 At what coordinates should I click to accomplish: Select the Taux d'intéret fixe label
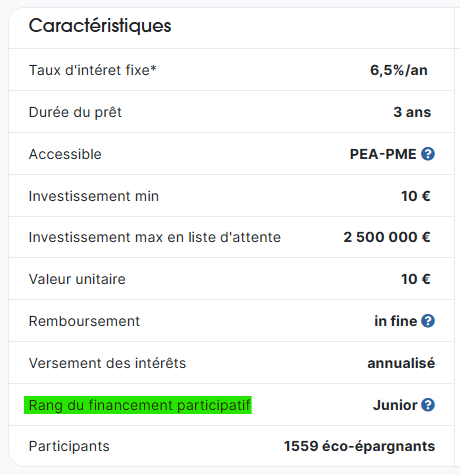pyautogui.click(x=93, y=70)
